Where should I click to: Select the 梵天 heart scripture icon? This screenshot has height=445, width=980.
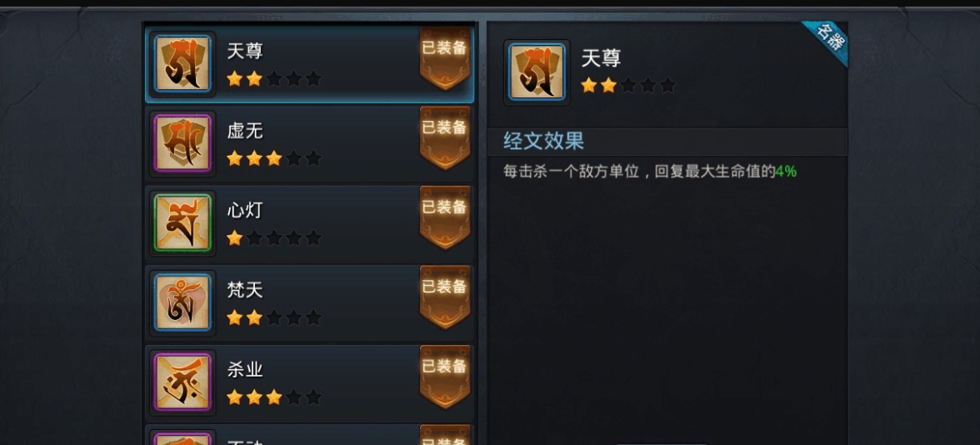pyautogui.click(x=182, y=302)
